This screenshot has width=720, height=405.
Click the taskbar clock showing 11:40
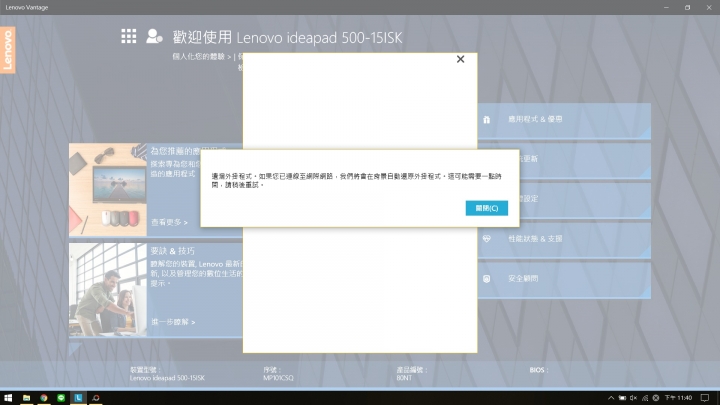pos(678,398)
